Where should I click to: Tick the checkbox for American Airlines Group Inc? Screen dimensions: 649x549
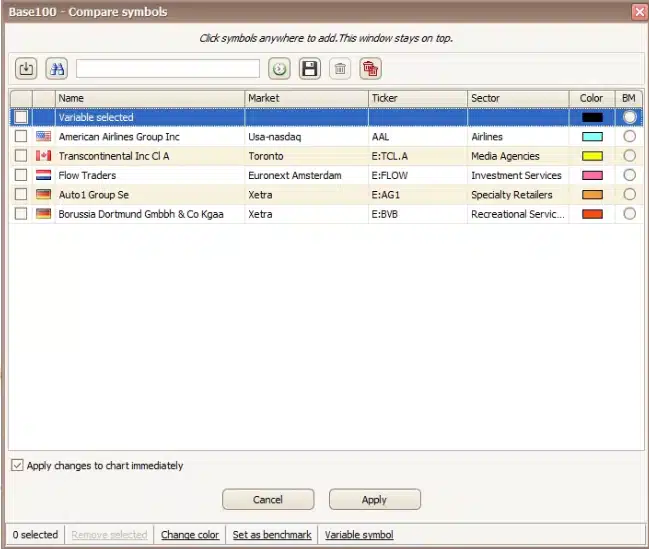20,137
